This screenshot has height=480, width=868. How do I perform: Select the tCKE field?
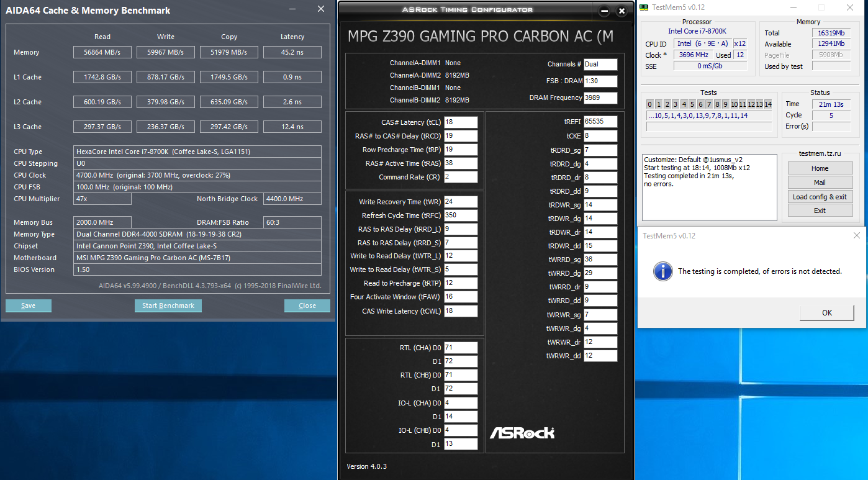600,136
